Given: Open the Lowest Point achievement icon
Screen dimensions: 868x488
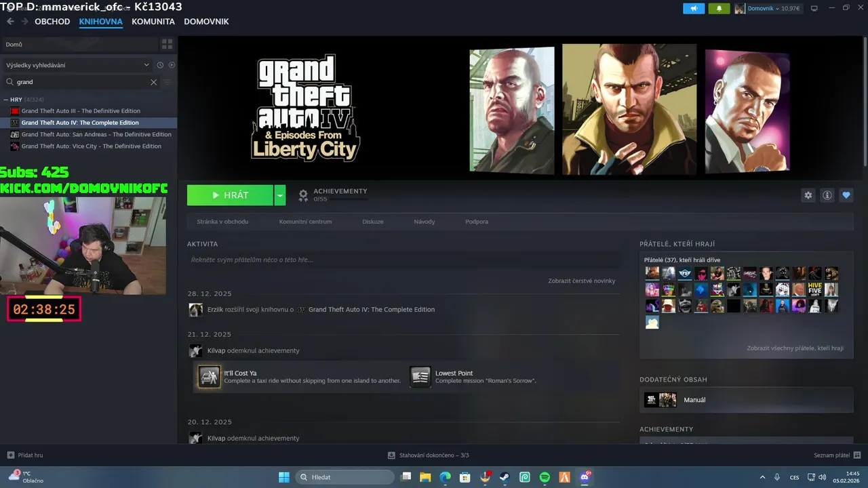Looking at the screenshot, I should tap(420, 377).
